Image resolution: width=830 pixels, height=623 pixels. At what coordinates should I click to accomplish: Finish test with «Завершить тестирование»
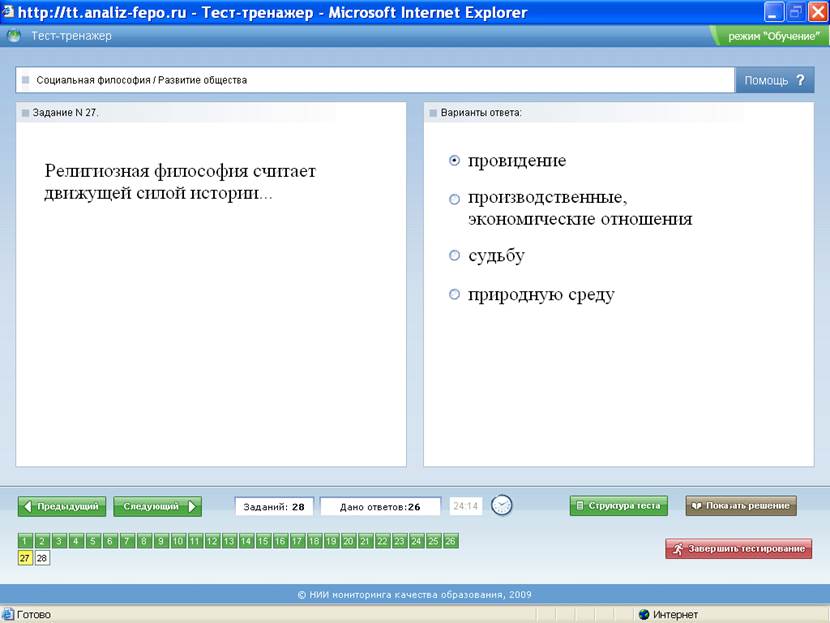(738, 549)
